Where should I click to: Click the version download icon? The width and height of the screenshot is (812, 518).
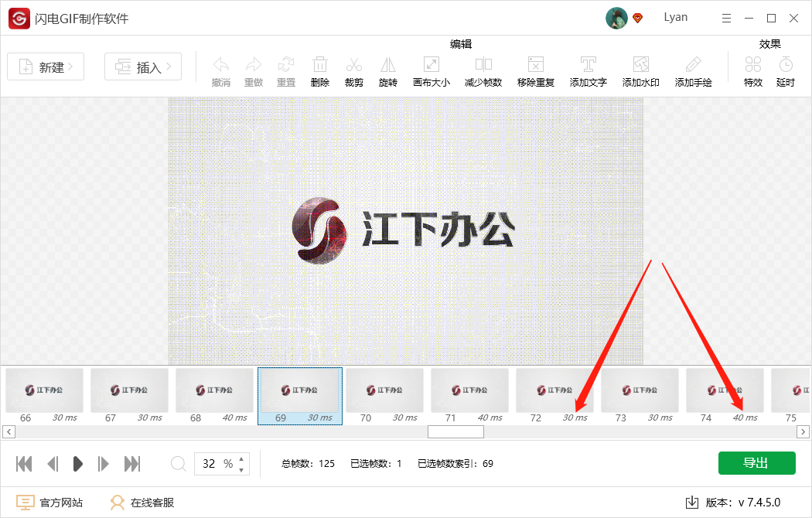click(692, 502)
